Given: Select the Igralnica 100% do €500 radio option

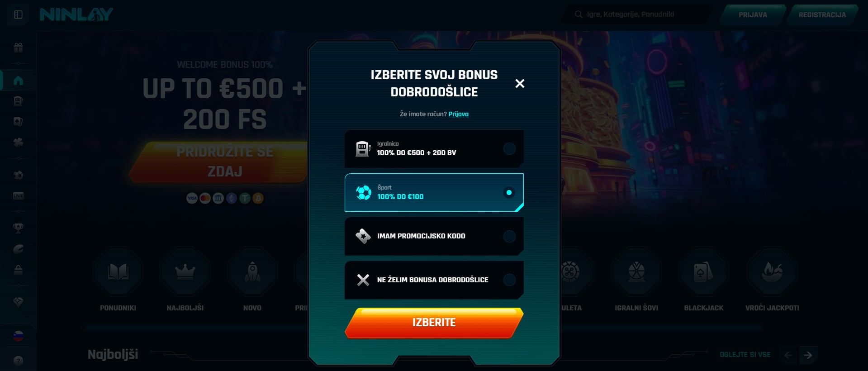Looking at the screenshot, I should pos(434,149).
